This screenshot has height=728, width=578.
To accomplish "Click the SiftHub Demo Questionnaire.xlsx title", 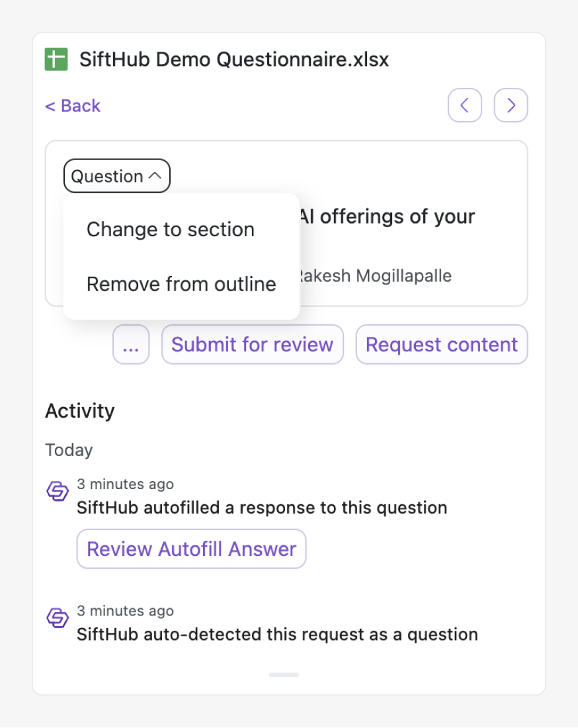I will (234, 60).
